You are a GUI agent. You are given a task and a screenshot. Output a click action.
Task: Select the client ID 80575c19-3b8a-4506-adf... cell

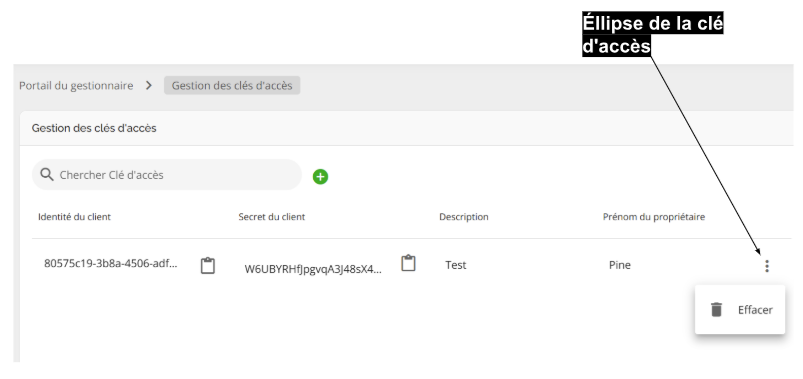coord(111,263)
